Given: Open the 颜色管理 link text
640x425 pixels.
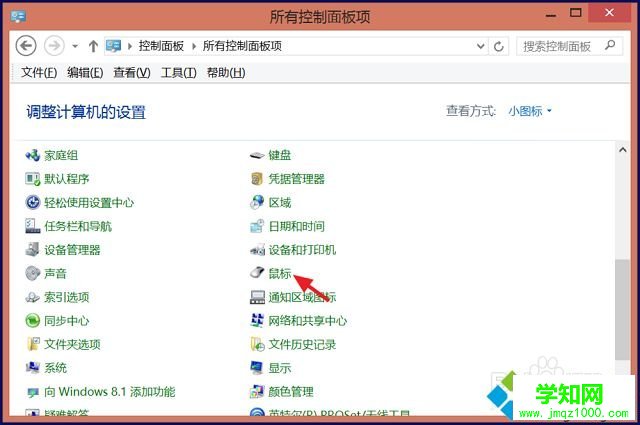Looking at the screenshot, I should [291, 392].
